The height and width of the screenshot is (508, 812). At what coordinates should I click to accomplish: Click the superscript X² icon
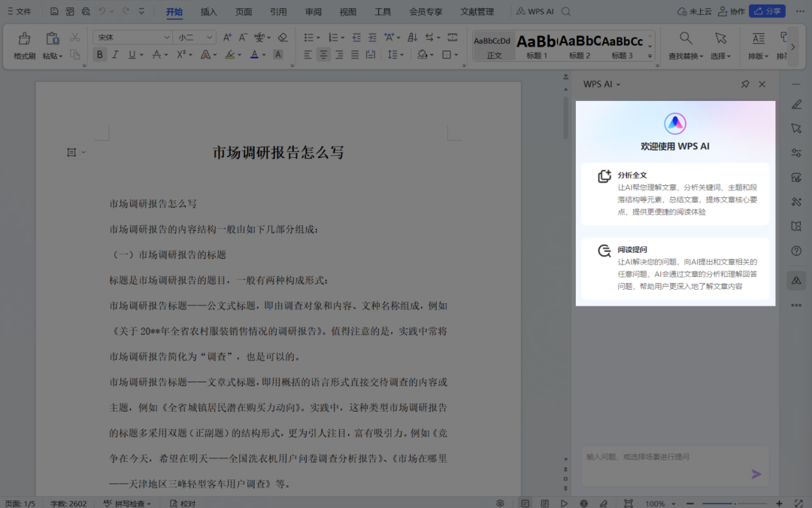(180, 54)
